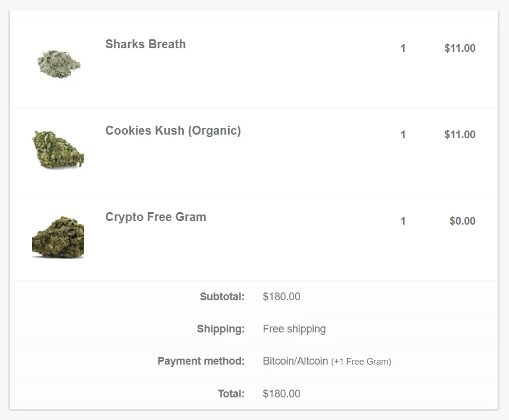Click the Subtotal label

click(223, 297)
